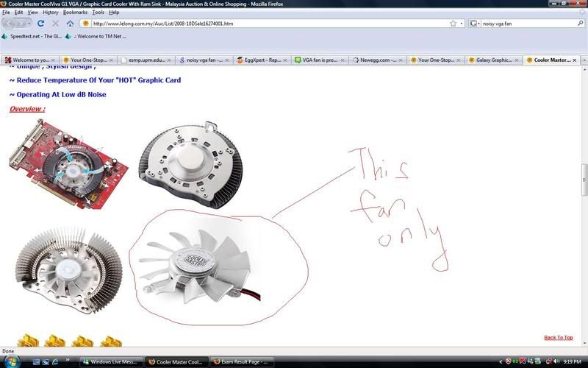Open the search engine chooser dropdown
This screenshot has height=368, width=588.
pos(475,24)
